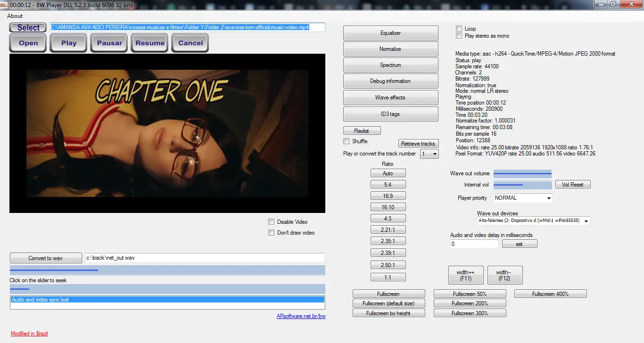Click the file path input field
Screen dimensions: 644x343
188,27
